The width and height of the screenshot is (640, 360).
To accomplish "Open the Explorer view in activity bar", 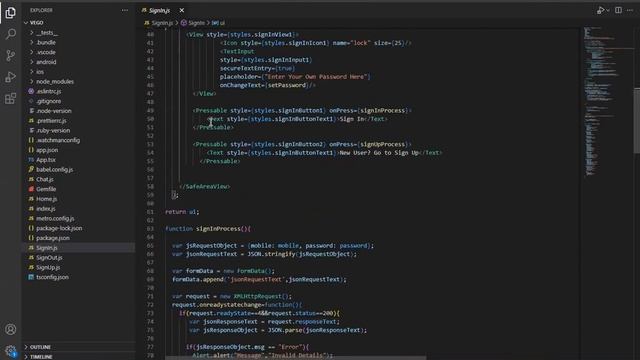I will click(11, 13).
